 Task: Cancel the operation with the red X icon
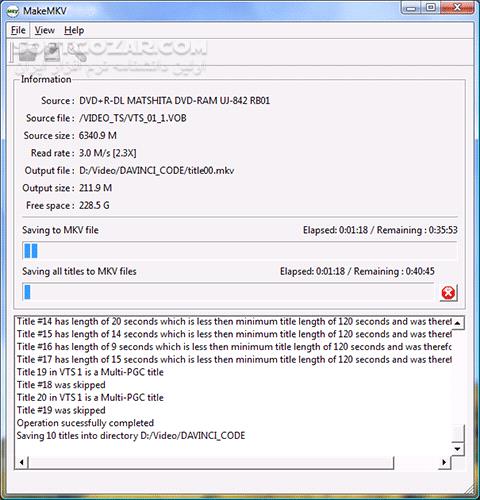(448, 293)
